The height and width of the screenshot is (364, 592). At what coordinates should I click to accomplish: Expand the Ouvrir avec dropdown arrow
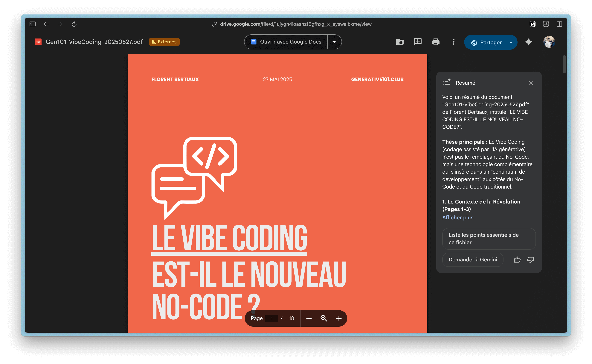point(334,42)
